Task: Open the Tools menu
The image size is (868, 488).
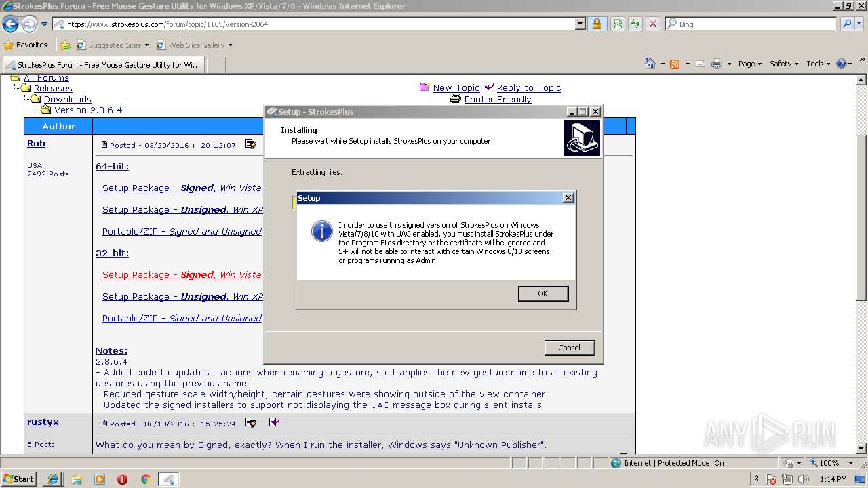Action: pos(818,64)
